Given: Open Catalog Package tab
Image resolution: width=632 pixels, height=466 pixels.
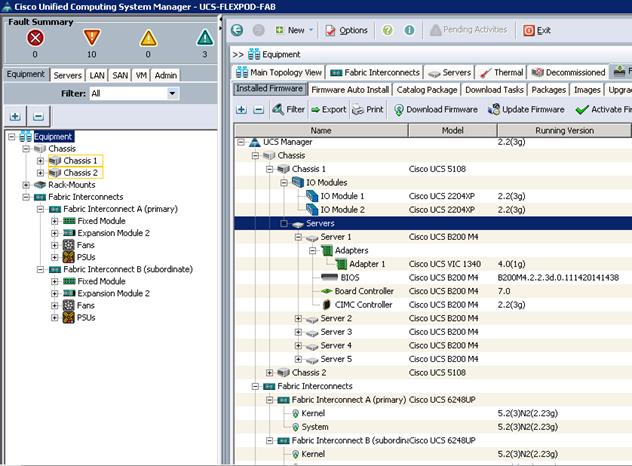Looking at the screenshot, I should [x=427, y=90].
